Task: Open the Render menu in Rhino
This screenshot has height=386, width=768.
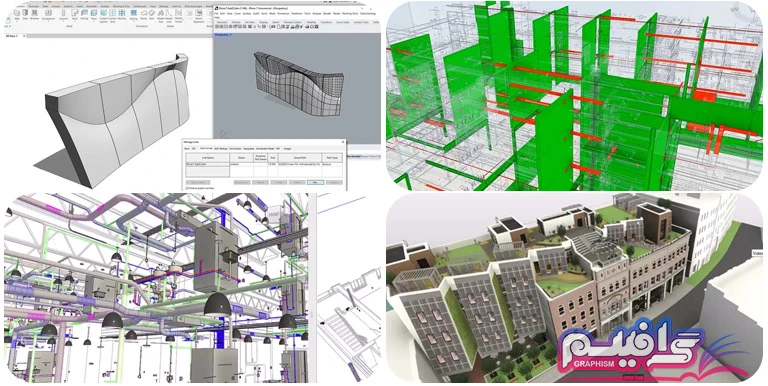Action: [x=327, y=14]
